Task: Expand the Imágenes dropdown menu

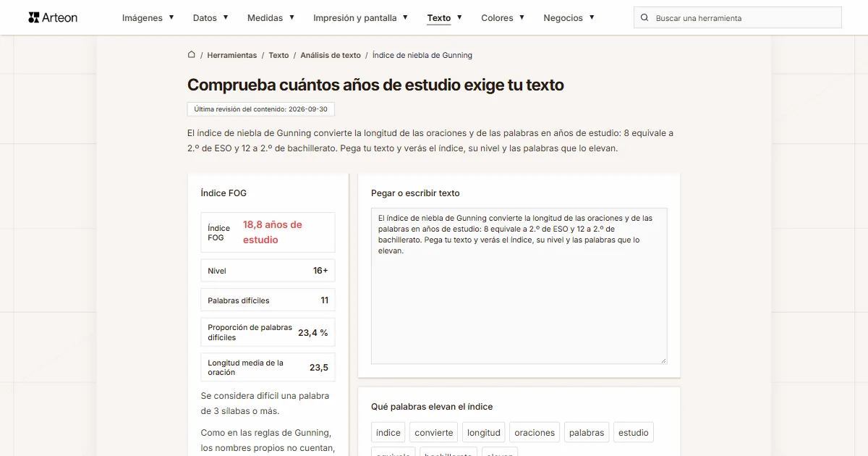Action: [148, 18]
